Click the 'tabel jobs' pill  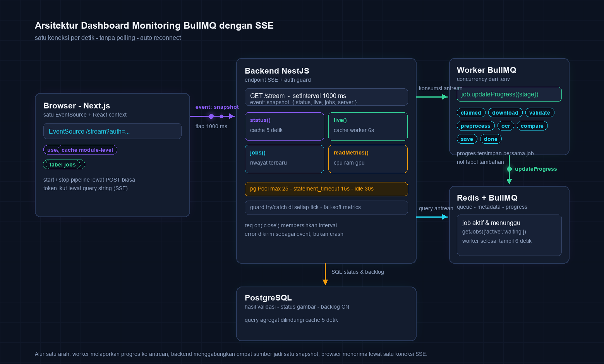[63, 165]
